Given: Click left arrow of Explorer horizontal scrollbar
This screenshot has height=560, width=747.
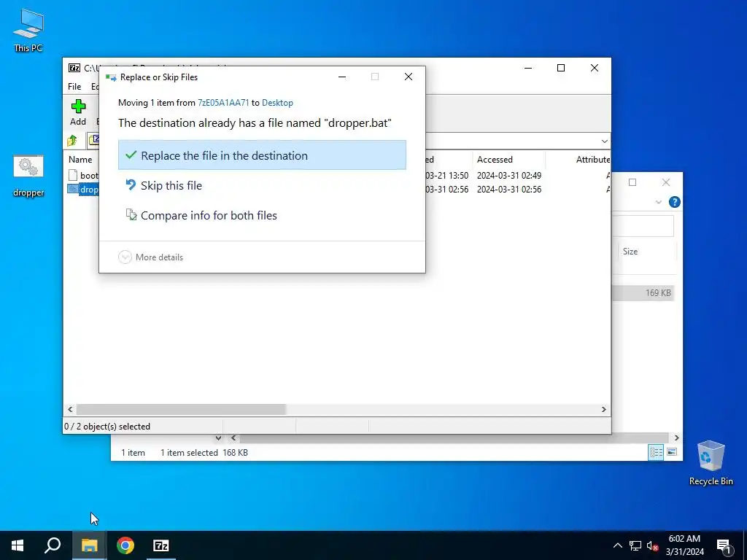Looking at the screenshot, I should tap(233, 437).
